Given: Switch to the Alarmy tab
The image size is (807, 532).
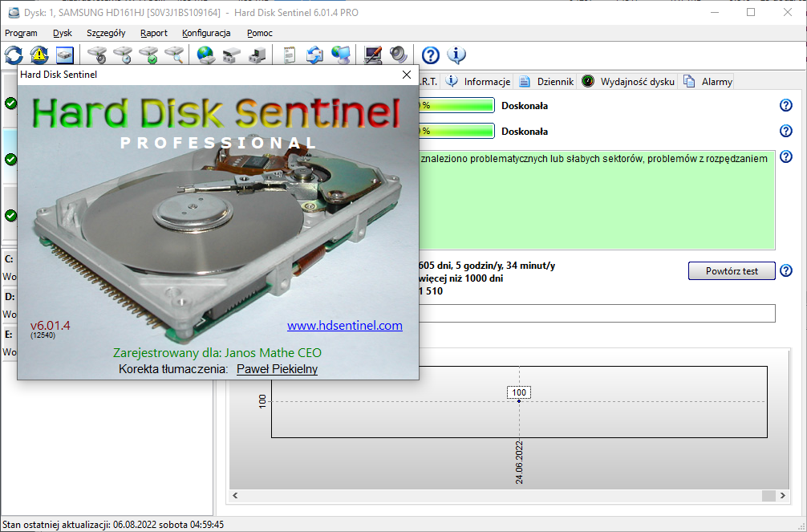Looking at the screenshot, I should pos(708,81).
